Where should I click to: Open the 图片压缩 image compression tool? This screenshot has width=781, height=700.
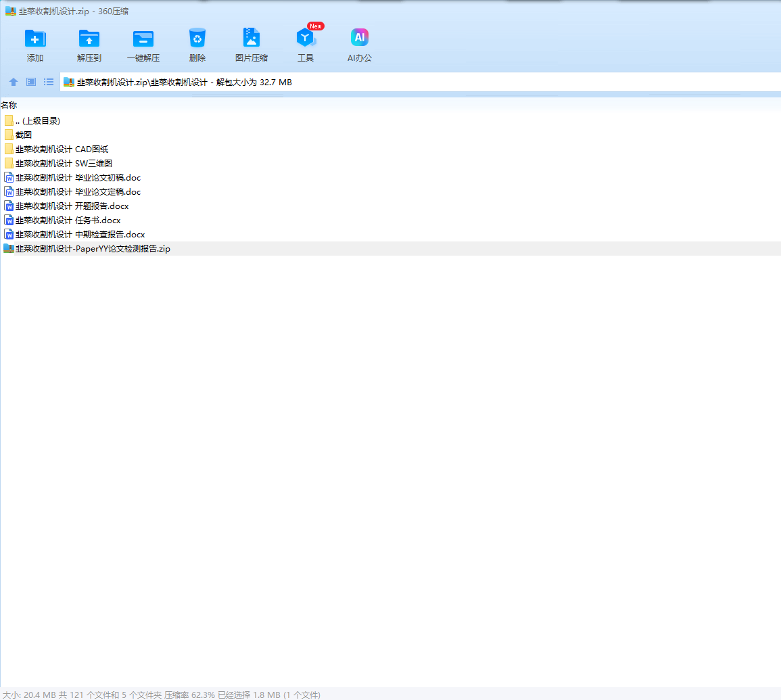pos(252,38)
